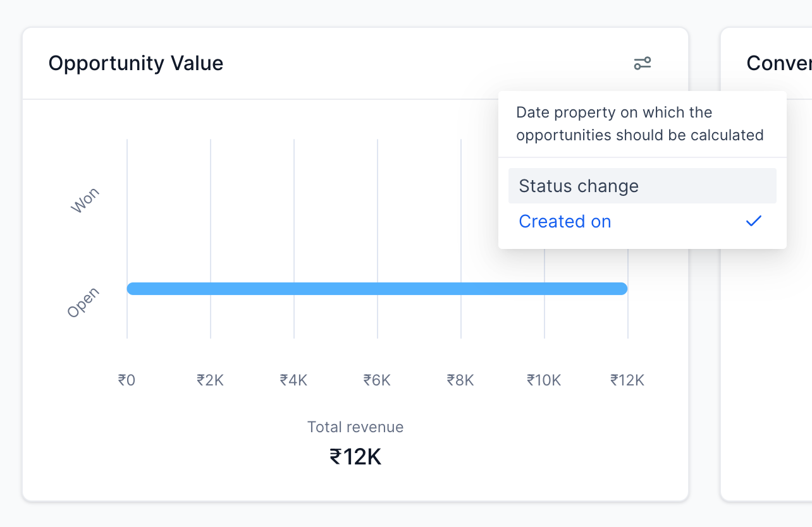Viewport: 812px width, 527px height.
Task: Click the ₹8K axis tick label
Action: [460, 380]
